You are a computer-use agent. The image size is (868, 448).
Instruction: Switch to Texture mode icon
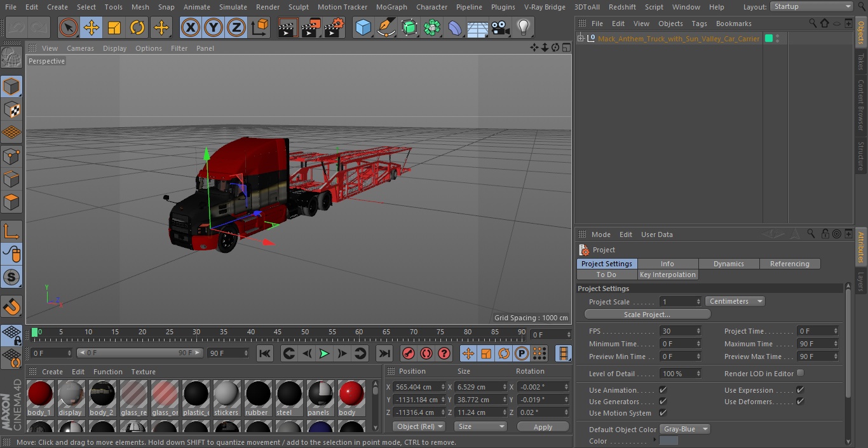pyautogui.click(x=11, y=109)
